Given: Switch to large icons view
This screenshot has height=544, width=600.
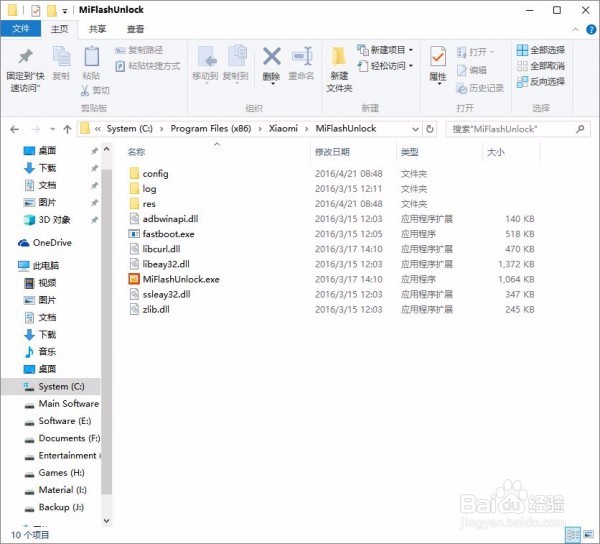Looking at the screenshot, I should pyautogui.click(x=589, y=535).
